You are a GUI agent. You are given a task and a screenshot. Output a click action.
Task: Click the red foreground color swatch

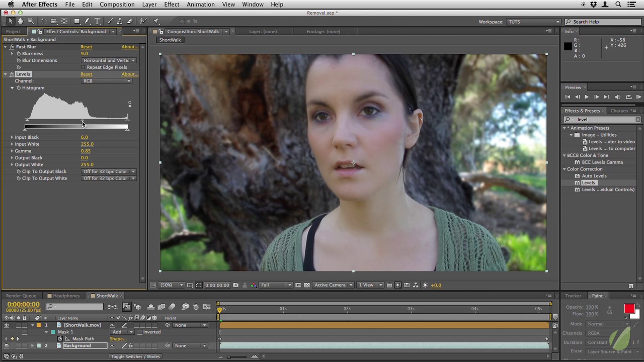pyautogui.click(x=629, y=309)
